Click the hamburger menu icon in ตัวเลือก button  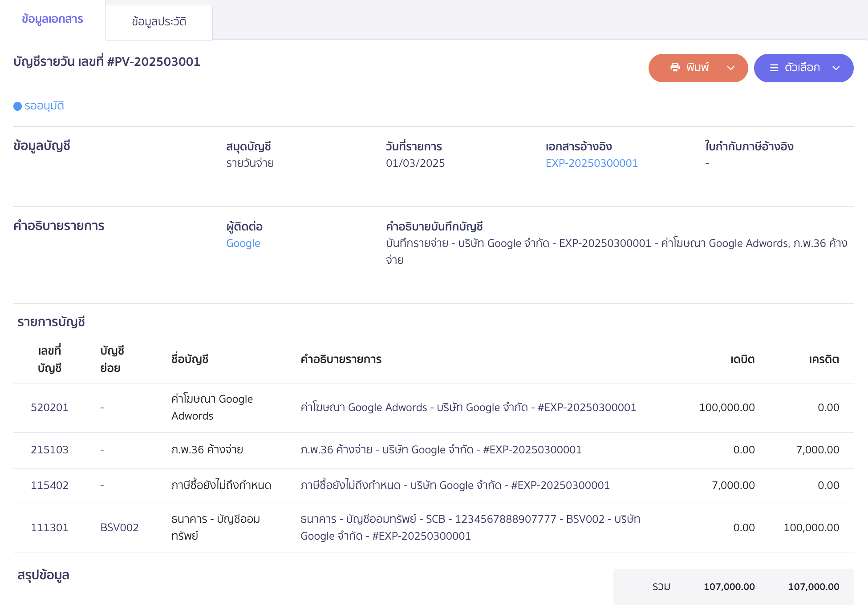(774, 68)
